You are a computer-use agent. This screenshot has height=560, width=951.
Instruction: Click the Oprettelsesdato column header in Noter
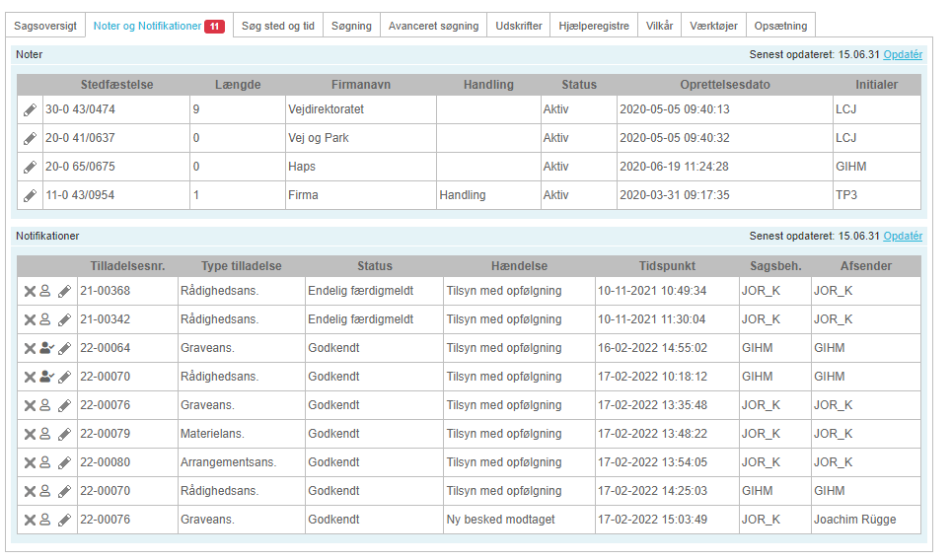(725, 85)
